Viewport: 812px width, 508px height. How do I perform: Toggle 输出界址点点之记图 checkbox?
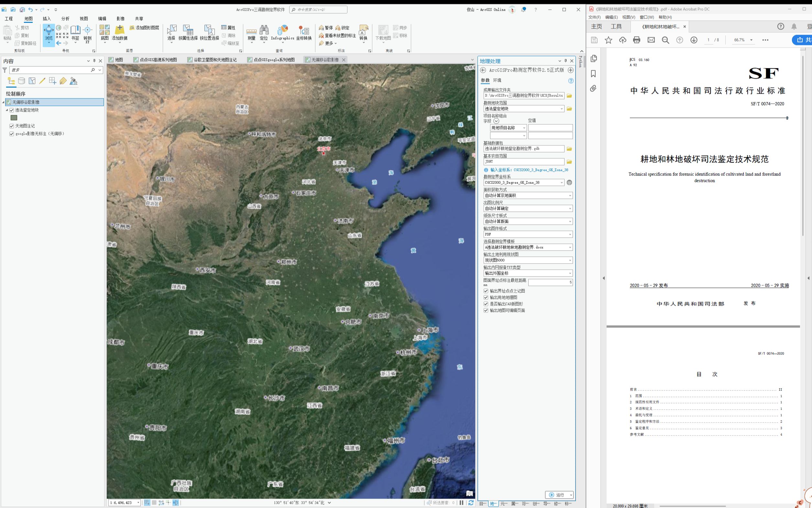486,291
